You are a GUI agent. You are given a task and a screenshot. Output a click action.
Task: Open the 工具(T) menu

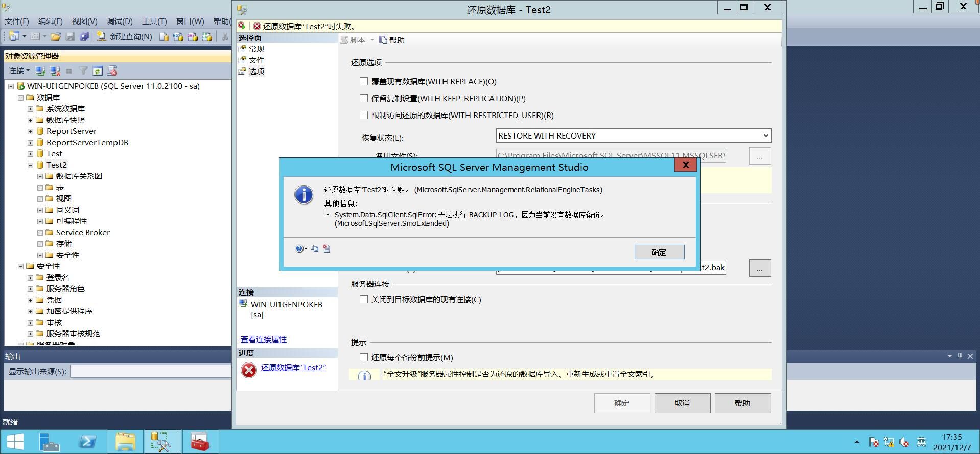[x=154, y=21]
